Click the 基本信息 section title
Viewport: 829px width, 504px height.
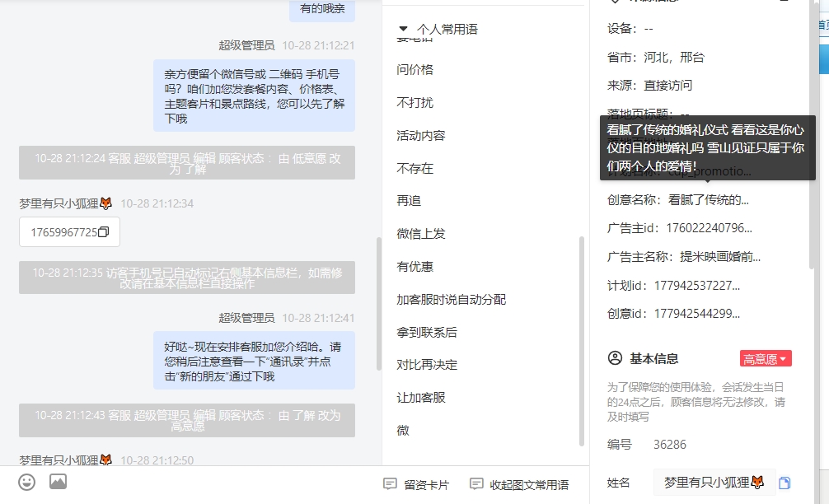[653, 359]
